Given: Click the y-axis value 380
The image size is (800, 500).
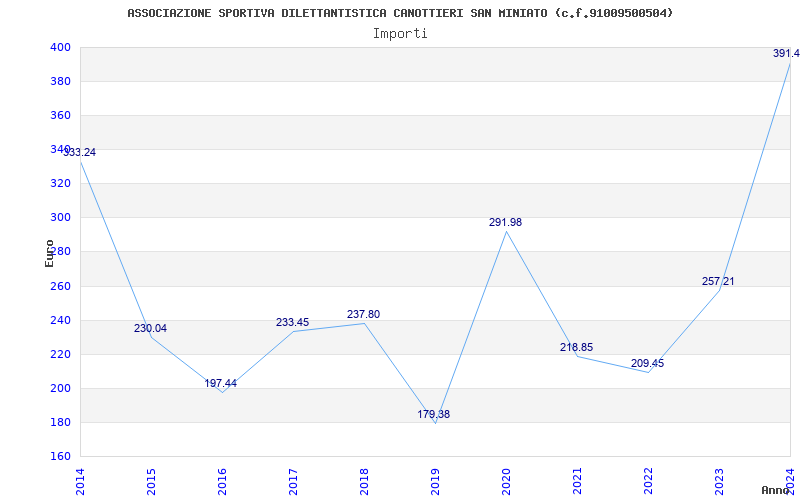Looking at the screenshot, I should pos(60,81).
